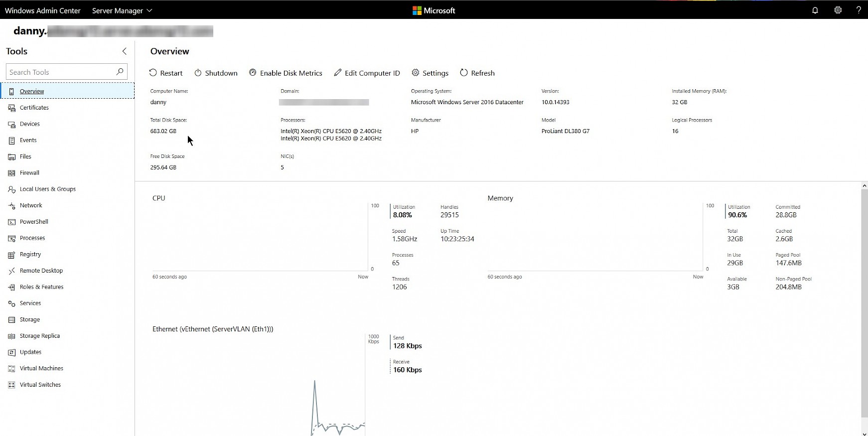Click the Network icon in sidebar
868x436 pixels.
pyautogui.click(x=11, y=205)
